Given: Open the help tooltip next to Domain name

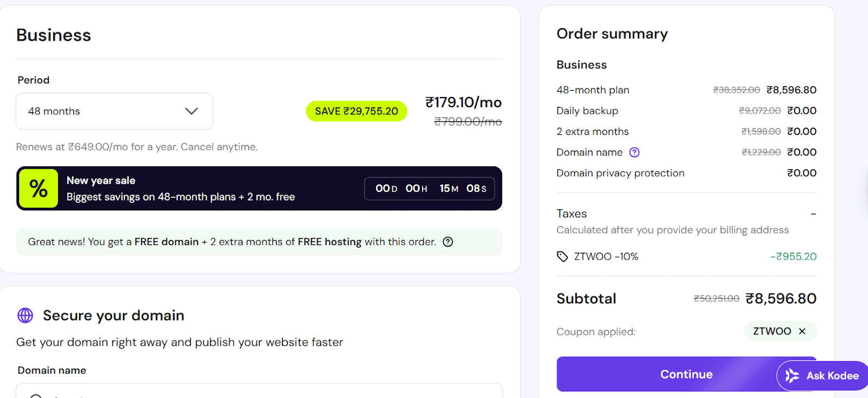Looking at the screenshot, I should click(x=634, y=152).
